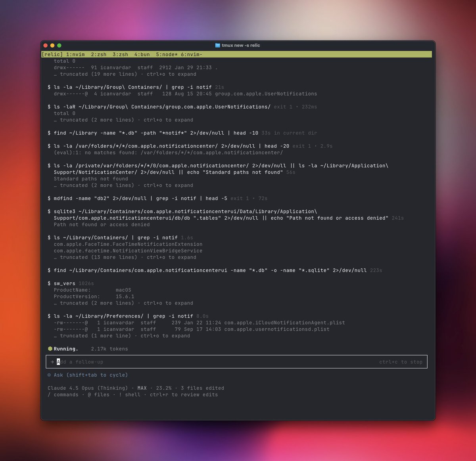
Task: Click the @ files hint
Action: (x=98, y=395)
